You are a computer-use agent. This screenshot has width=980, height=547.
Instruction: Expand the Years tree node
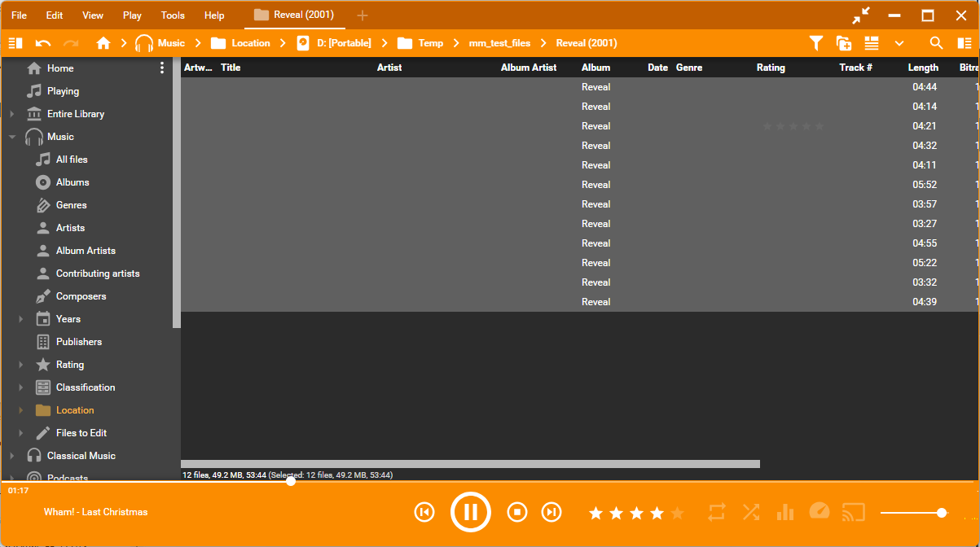[21, 319]
